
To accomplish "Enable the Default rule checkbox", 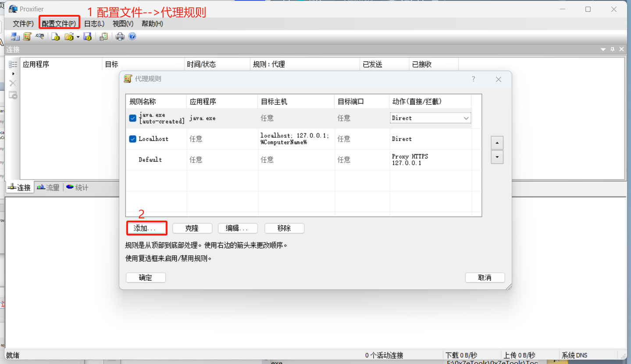I will (x=132, y=160).
